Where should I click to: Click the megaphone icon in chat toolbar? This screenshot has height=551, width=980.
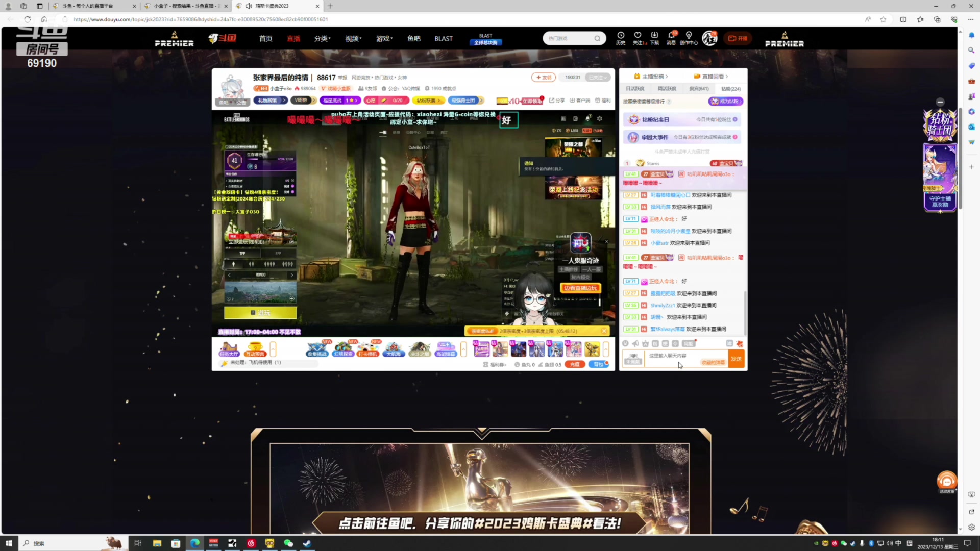pos(635,343)
